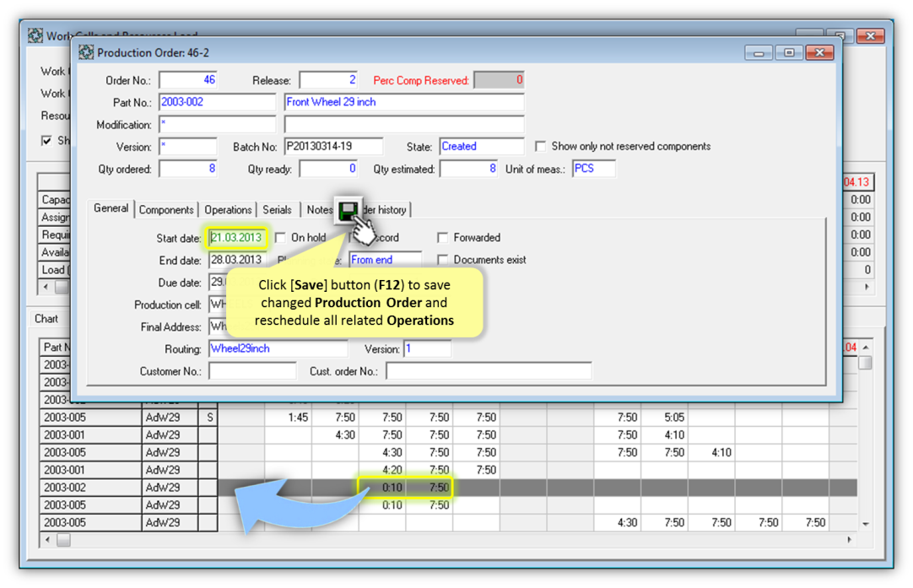Uncheck the checkbox in the background window
This screenshot has height=588, width=913.
coord(46,140)
